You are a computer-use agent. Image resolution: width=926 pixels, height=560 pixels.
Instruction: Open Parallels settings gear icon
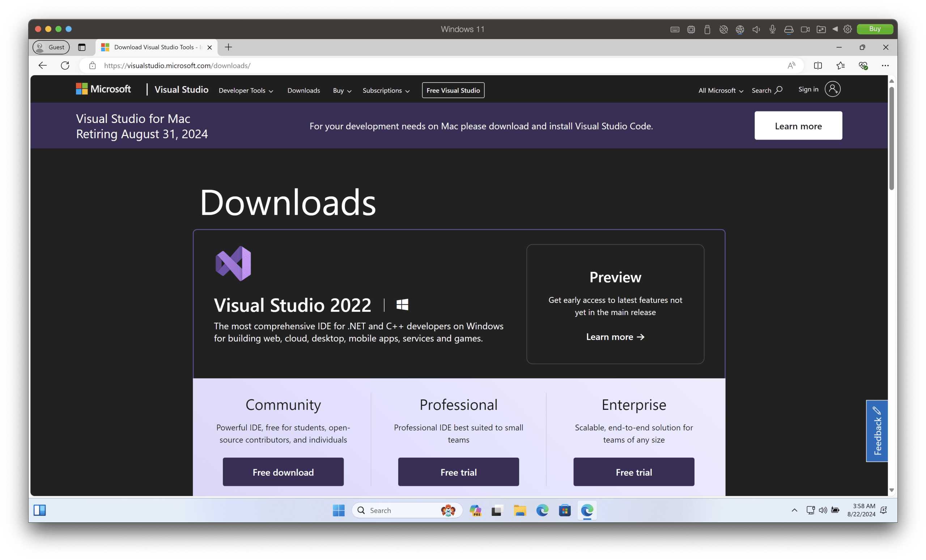[848, 29]
